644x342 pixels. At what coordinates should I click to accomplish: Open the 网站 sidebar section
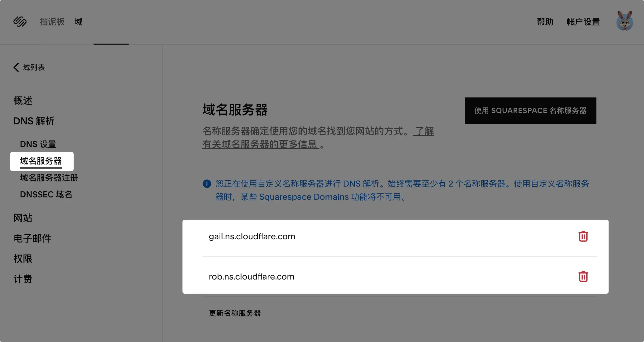23,218
